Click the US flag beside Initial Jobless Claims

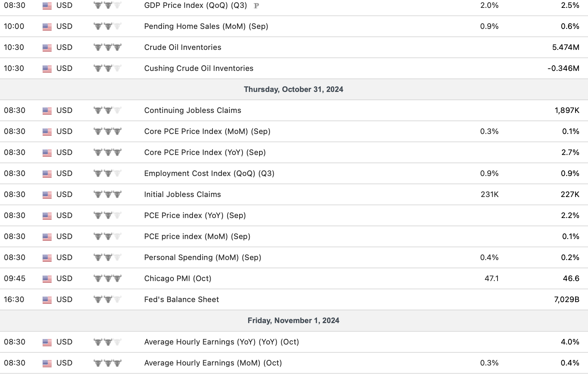[47, 195]
